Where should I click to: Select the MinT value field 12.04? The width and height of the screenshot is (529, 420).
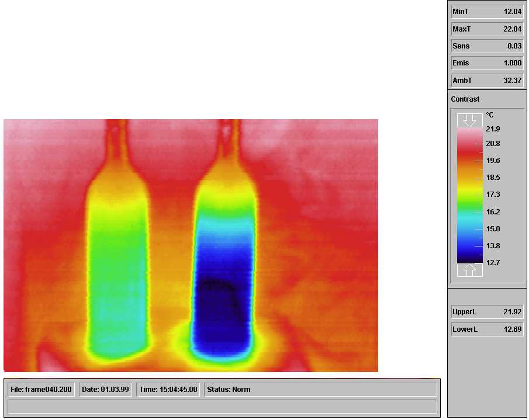(487, 12)
